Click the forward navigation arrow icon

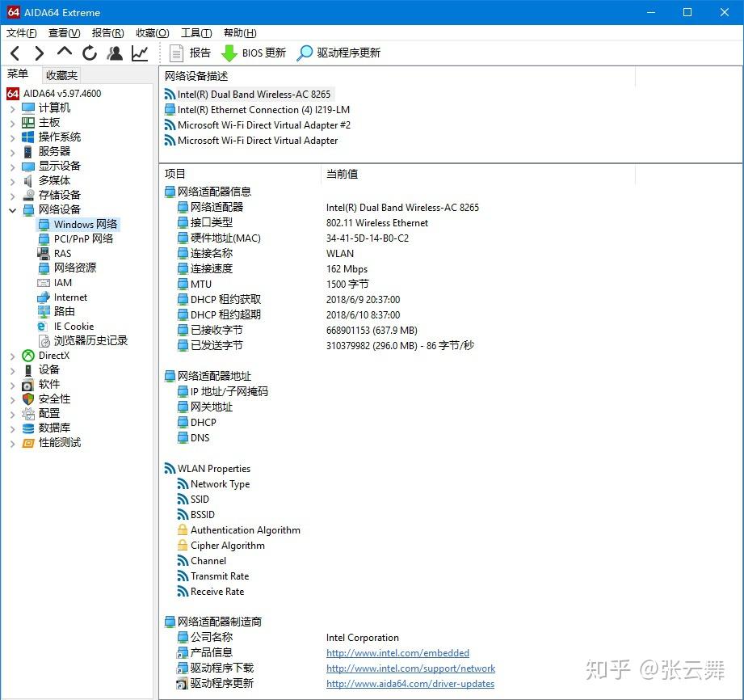[x=39, y=53]
